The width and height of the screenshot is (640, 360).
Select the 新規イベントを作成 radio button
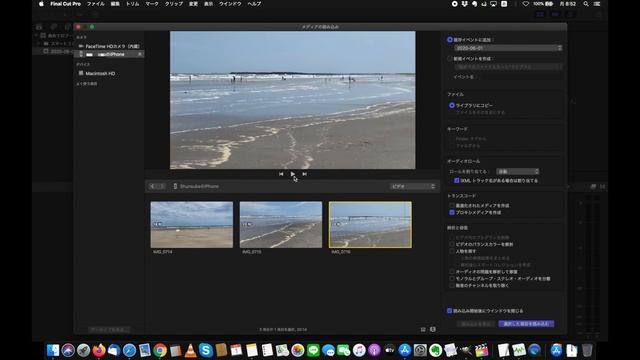tap(450, 58)
